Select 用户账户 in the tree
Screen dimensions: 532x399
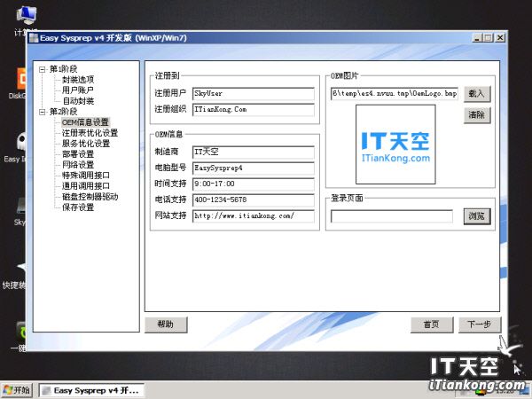click(78, 90)
